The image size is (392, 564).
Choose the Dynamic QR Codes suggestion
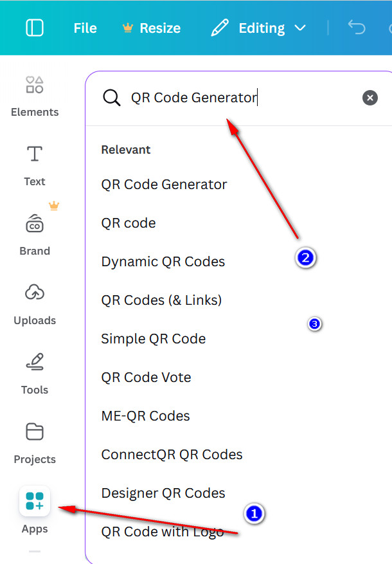click(x=163, y=262)
